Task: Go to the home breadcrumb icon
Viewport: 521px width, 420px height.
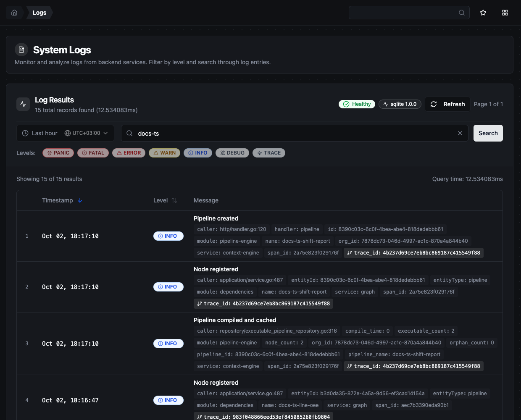Action: pyautogui.click(x=14, y=13)
